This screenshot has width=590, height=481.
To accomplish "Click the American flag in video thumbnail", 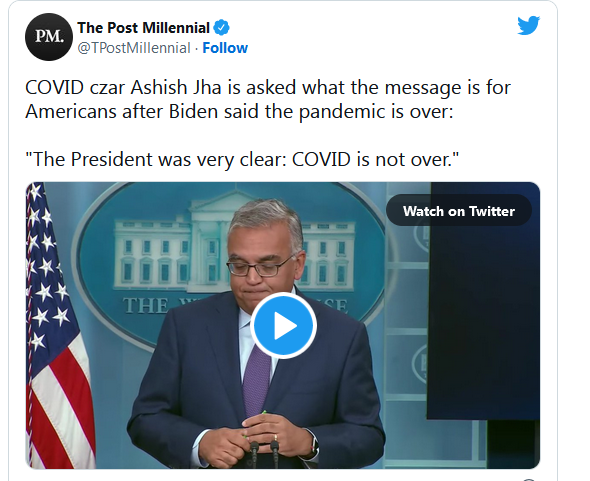I will tap(58, 326).
